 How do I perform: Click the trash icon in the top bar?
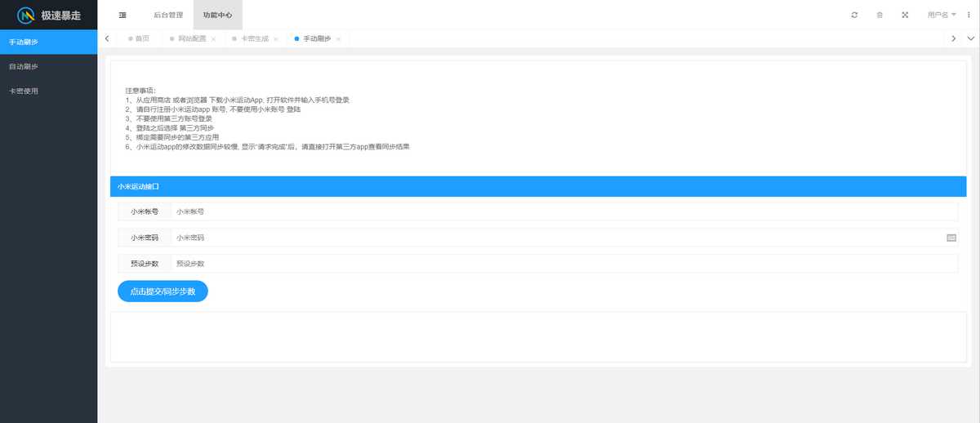[880, 15]
